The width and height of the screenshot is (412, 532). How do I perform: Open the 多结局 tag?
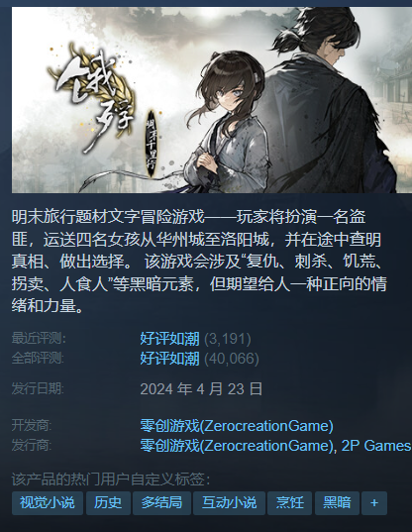(x=161, y=503)
